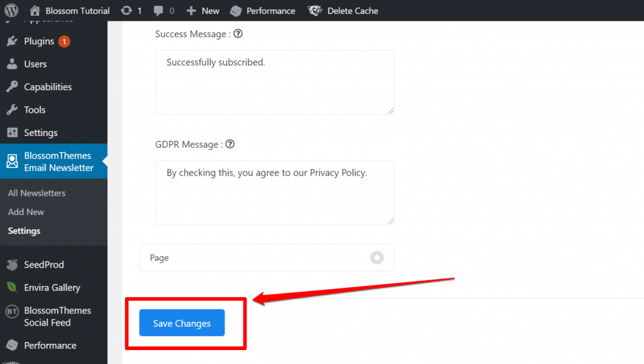
Task: Click the WordPress logo icon
Action: click(x=11, y=11)
